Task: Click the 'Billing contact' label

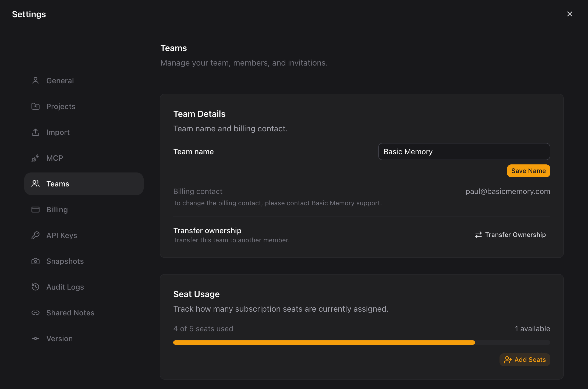Action: tap(198, 191)
